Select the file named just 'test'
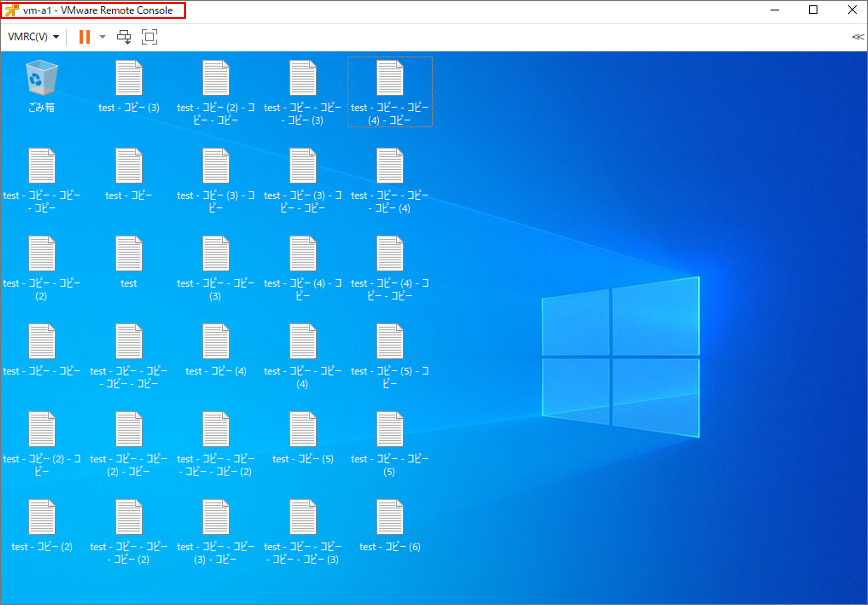Screen dimensions: 868x605 click(x=129, y=262)
